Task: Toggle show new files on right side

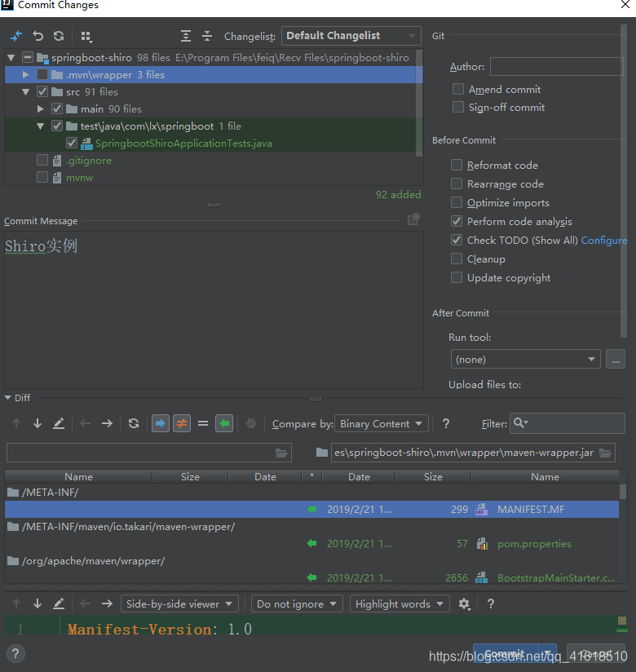Action: (224, 423)
